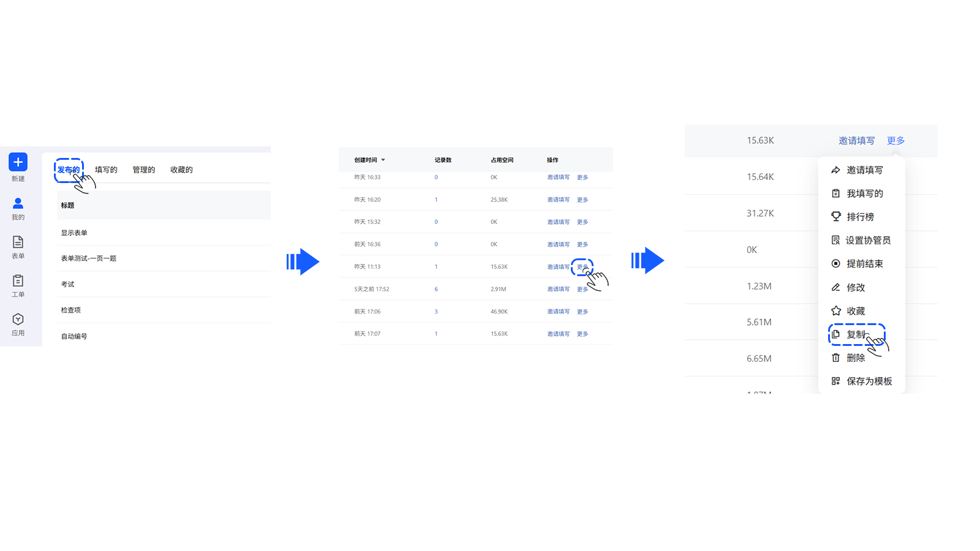Open the 应用 apps sidebar icon
980x551 pixels.
18,320
